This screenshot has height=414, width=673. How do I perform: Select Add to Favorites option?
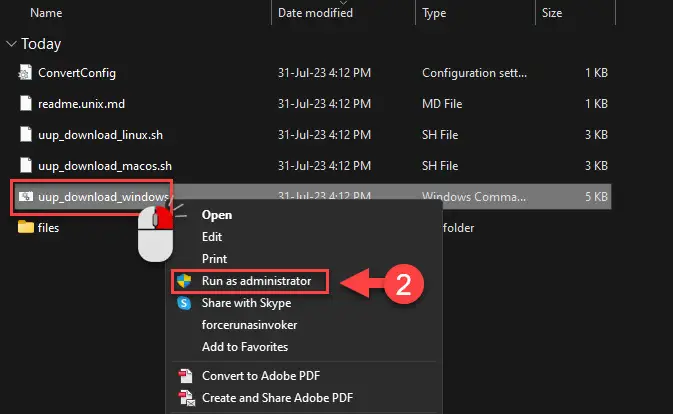click(244, 346)
